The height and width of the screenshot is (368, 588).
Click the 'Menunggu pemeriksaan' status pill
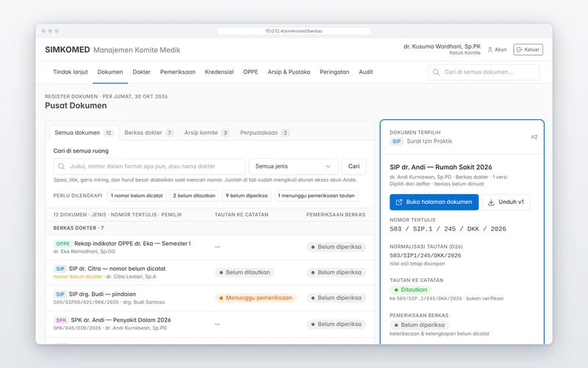[x=255, y=298]
